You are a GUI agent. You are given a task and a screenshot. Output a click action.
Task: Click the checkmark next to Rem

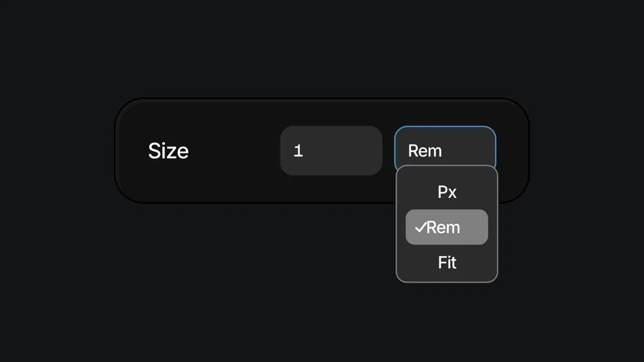point(422,227)
